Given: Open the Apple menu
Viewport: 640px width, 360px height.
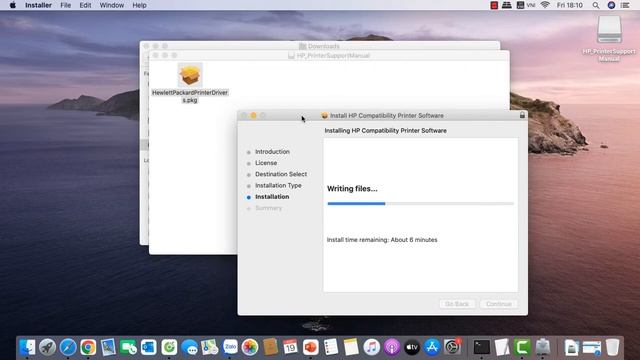Looking at the screenshot, I should click(13, 5).
